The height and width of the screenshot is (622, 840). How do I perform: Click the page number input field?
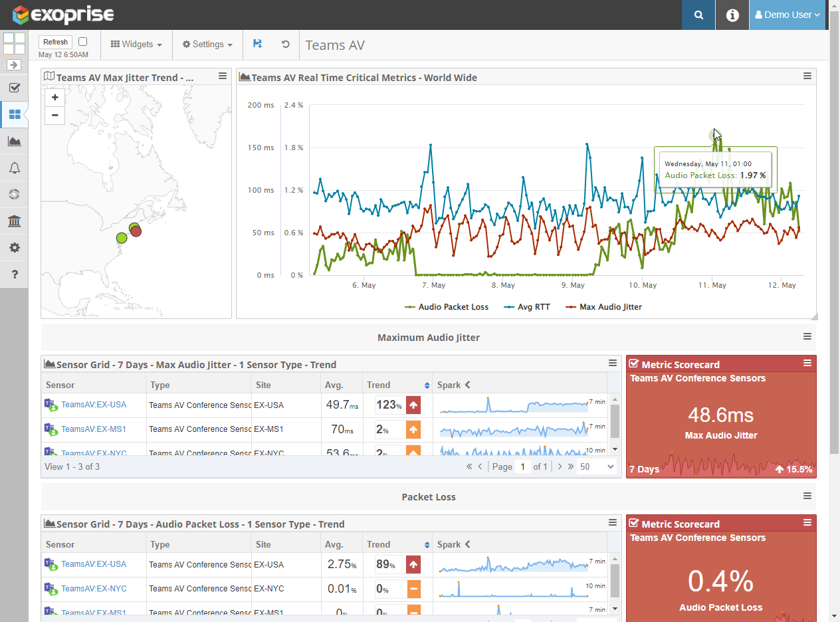pyautogui.click(x=523, y=466)
